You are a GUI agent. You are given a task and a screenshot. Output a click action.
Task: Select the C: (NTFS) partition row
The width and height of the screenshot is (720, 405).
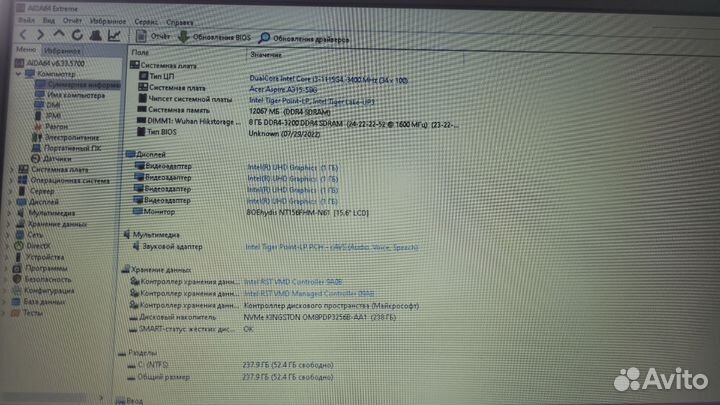click(x=230, y=365)
